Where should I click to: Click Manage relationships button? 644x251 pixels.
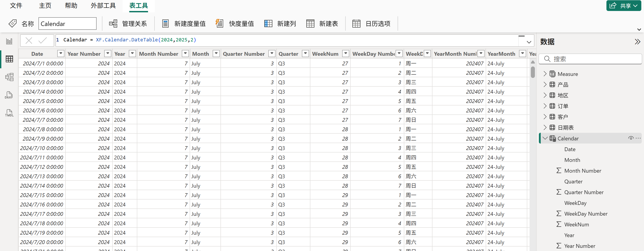(x=128, y=24)
